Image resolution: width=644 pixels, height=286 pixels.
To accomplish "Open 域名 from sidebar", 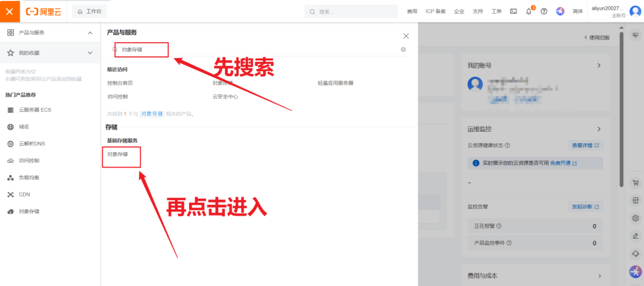I will click(x=24, y=127).
